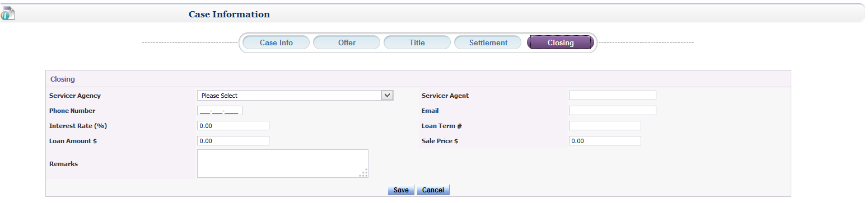Select the Loan Term # field

(605, 125)
